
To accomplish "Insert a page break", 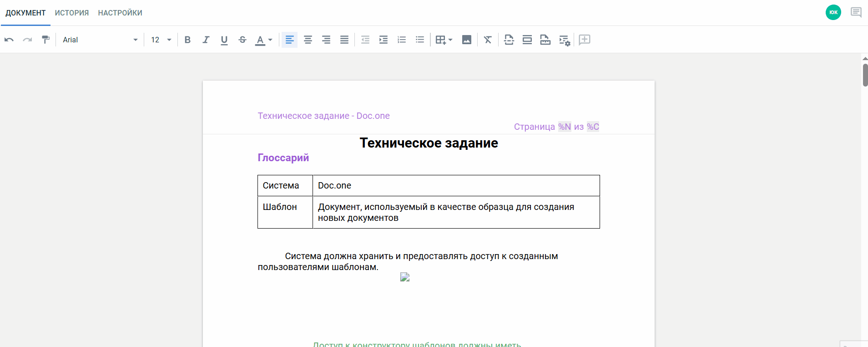I will (x=509, y=40).
